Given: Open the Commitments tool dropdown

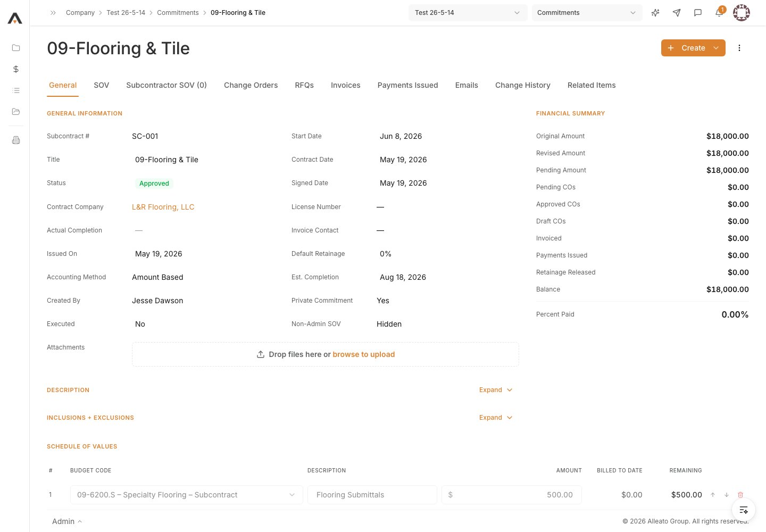Looking at the screenshot, I should point(587,13).
